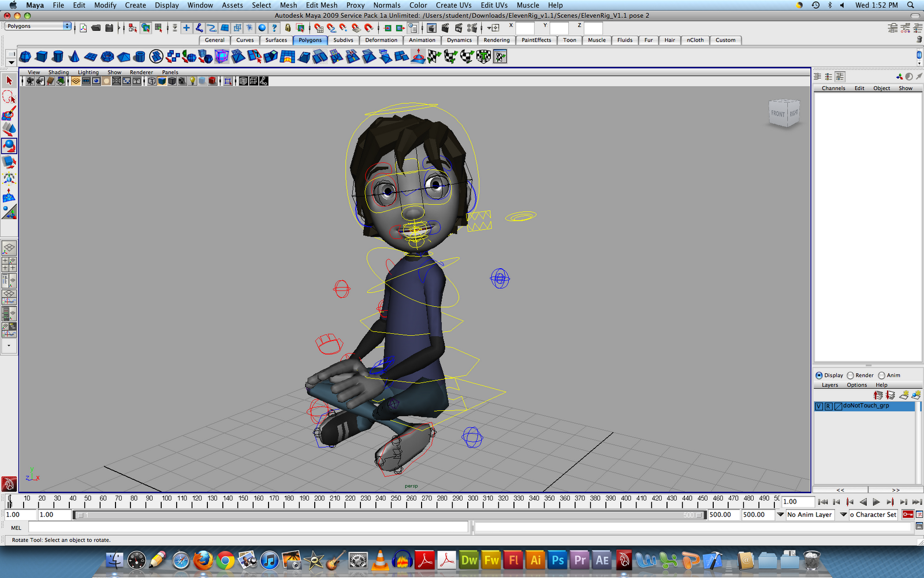Create a polygon sphere from shelf
The image size is (924, 578).
(x=25, y=57)
